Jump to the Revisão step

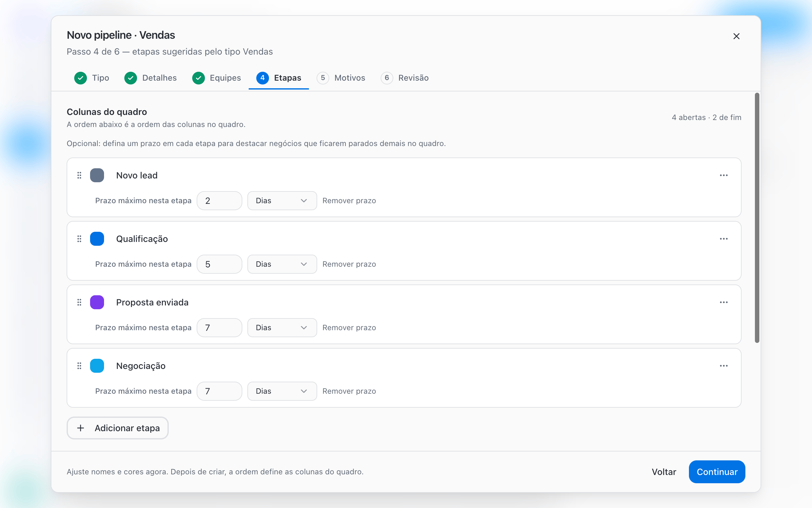[405, 78]
